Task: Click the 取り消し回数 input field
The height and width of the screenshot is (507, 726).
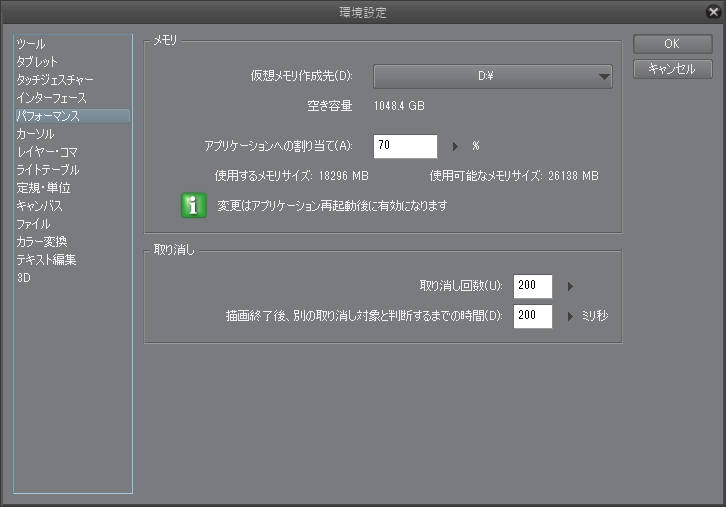Action: point(532,286)
